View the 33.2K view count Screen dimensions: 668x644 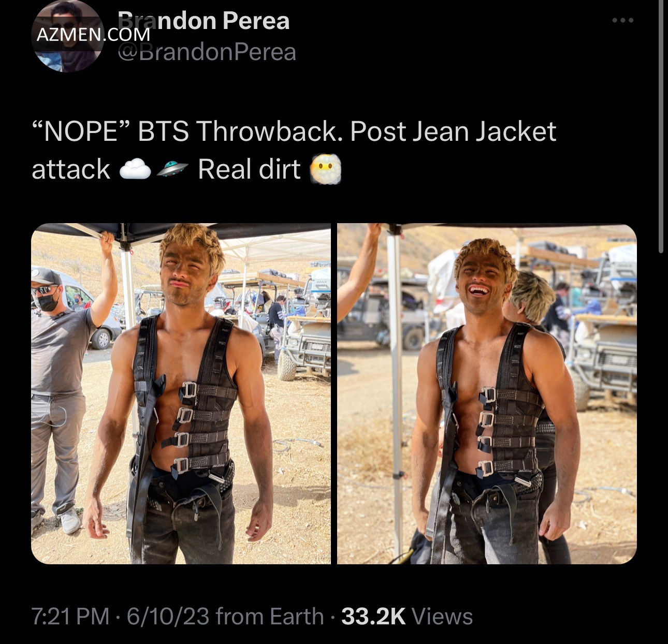coord(373,616)
